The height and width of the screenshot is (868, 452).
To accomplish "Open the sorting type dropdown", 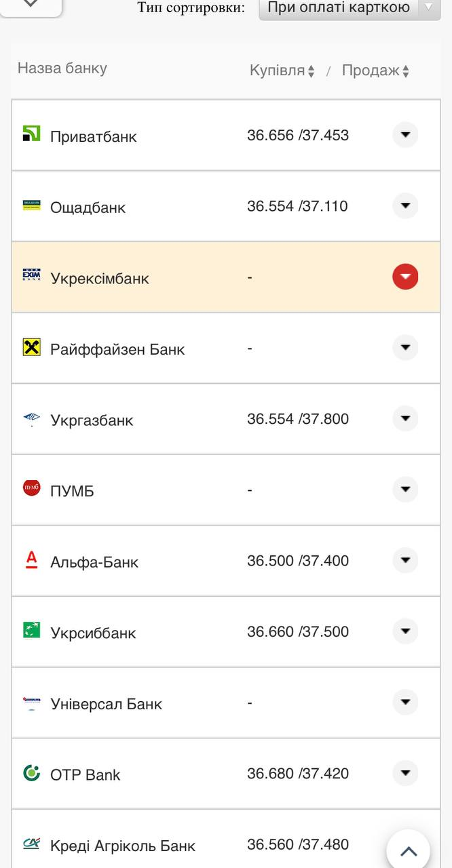I will [350, 8].
